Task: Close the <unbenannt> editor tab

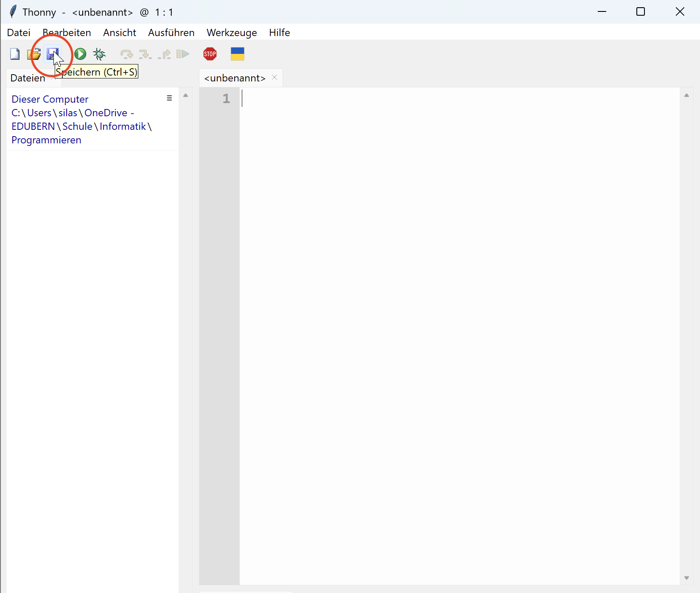Action: 274,77
